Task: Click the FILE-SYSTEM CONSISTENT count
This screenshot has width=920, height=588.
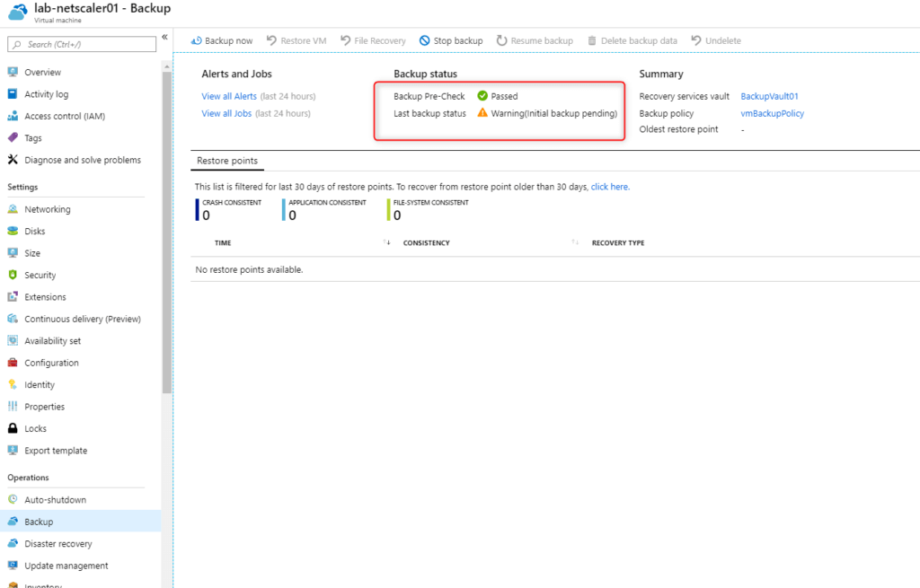Action: (397, 215)
